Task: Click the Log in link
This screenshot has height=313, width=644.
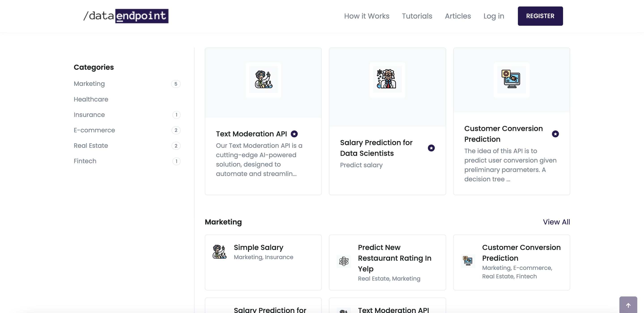Action: 494,16
